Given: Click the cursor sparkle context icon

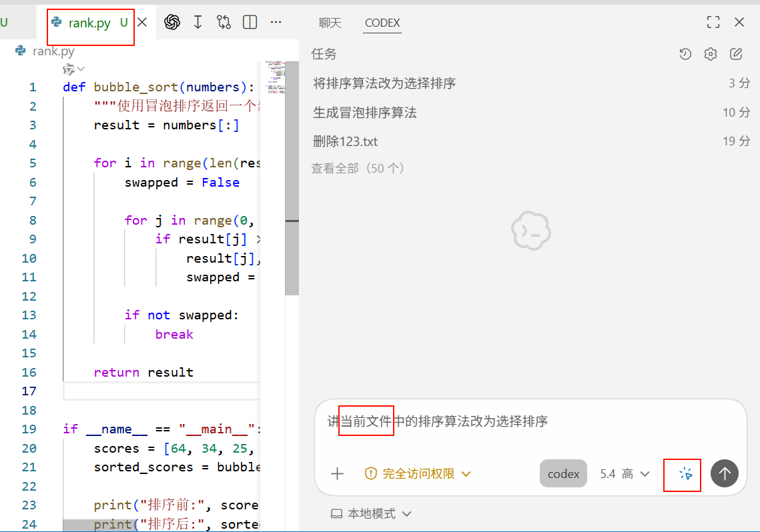Looking at the screenshot, I should [685, 473].
